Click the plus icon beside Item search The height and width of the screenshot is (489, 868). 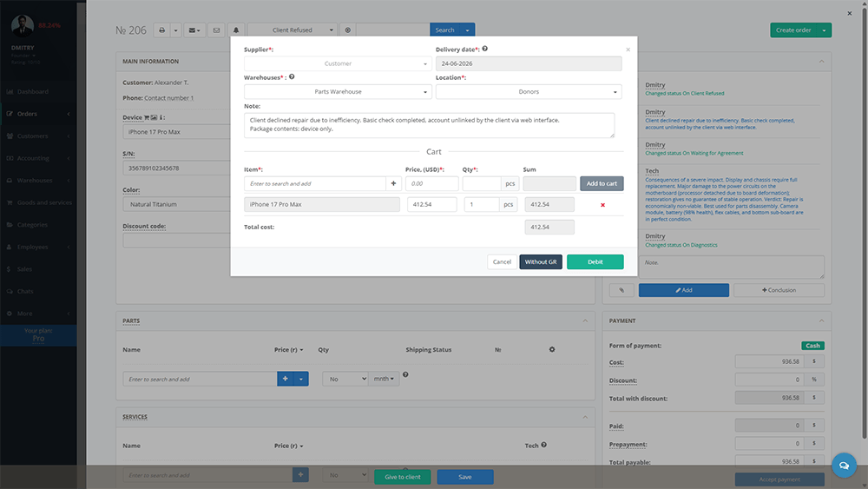point(393,183)
